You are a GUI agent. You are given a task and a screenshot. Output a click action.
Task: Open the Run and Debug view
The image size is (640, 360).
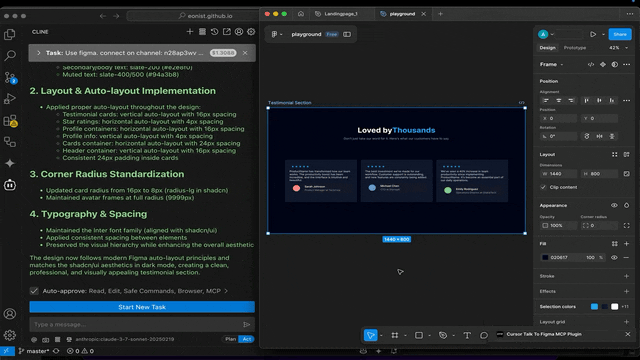coord(10,98)
